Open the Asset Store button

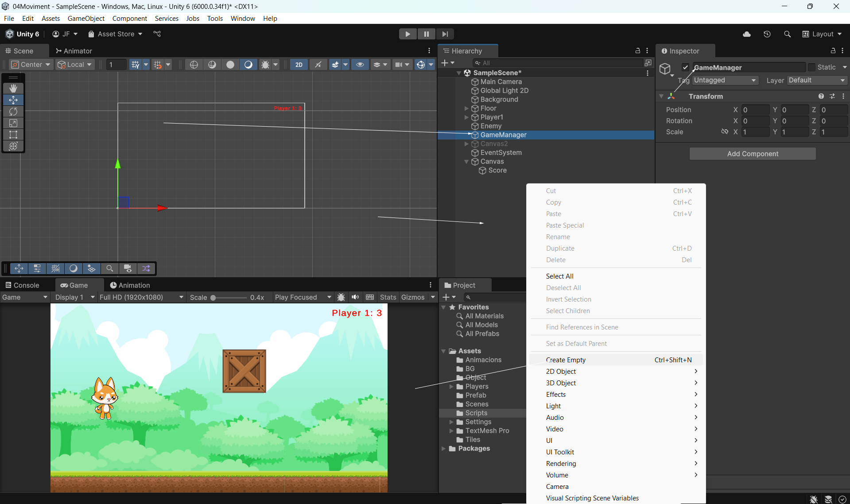pyautogui.click(x=115, y=34)
